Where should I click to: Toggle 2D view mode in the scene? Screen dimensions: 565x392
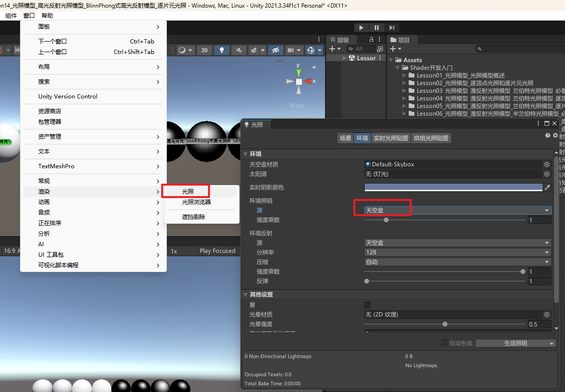(205, 50)
